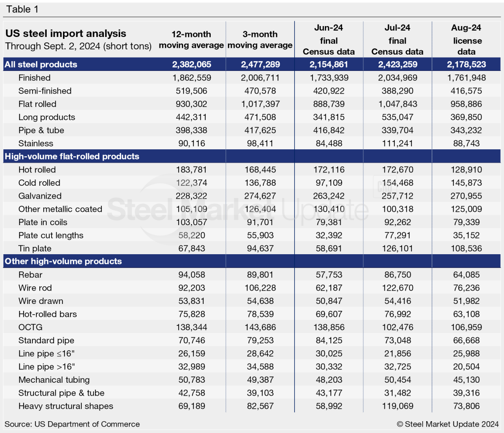The height and width of the screenshot is (433, 504).
Task: Click the '12-month moving average' column header
Action: click(x=191, y=40)
